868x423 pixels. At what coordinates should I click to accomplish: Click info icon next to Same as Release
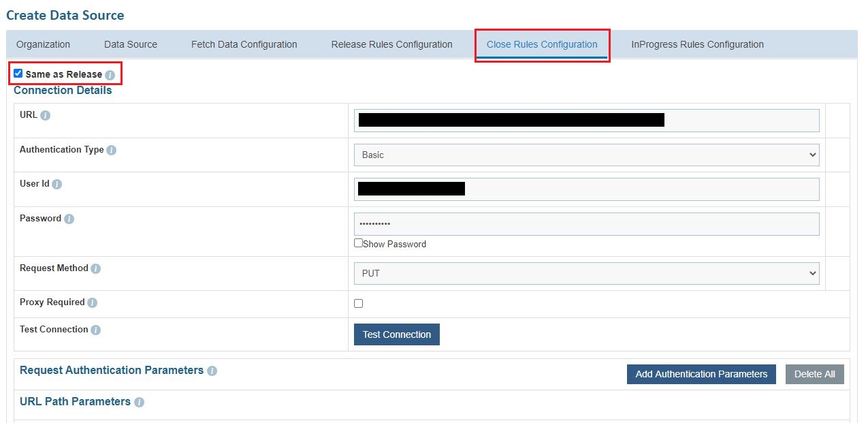click(110, 75)
